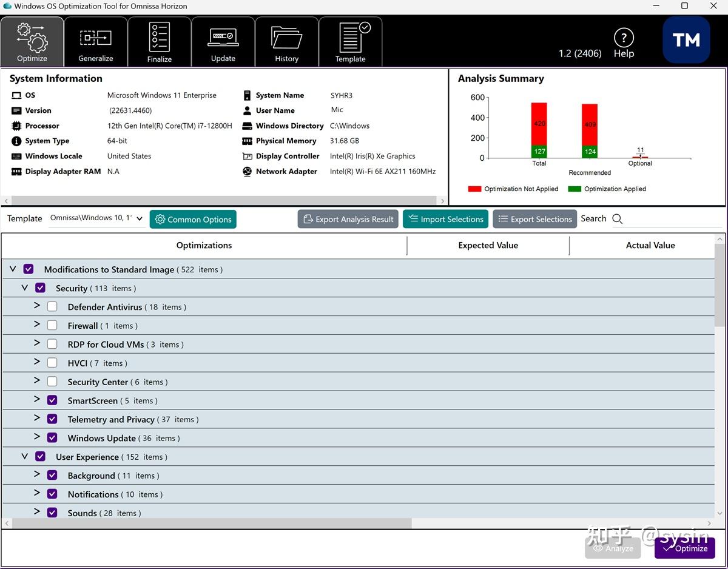Uncheck Telemetry and Privacy checkbox
The image size is (728, 569).
pos(52,419)
